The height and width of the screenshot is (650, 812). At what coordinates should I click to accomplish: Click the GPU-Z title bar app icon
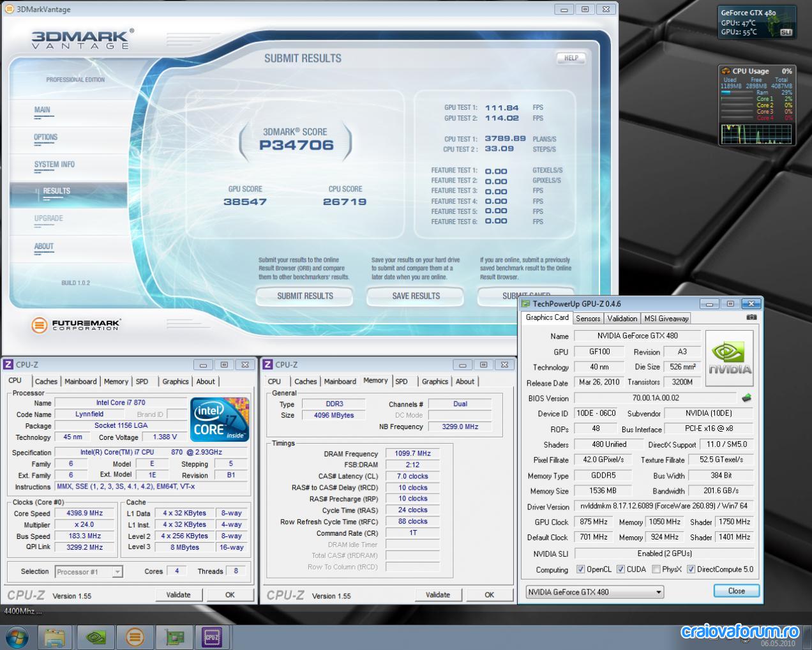tap(526, 304)
